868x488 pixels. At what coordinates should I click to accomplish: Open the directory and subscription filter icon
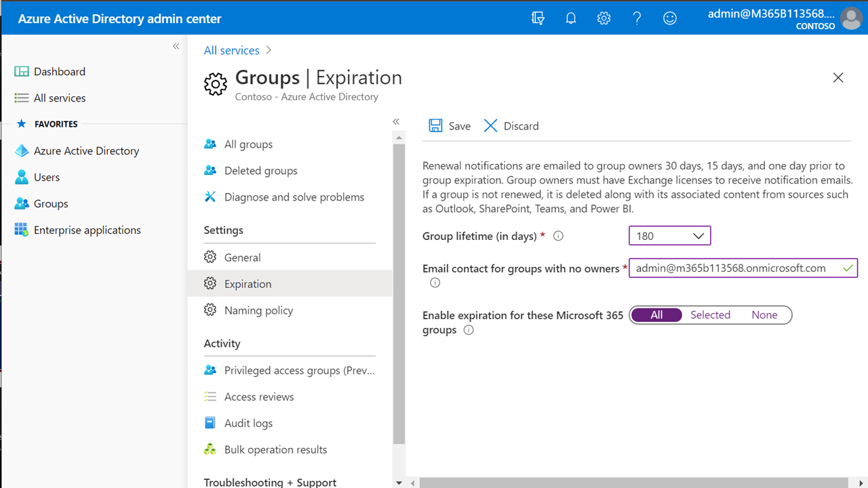point(538,18)
